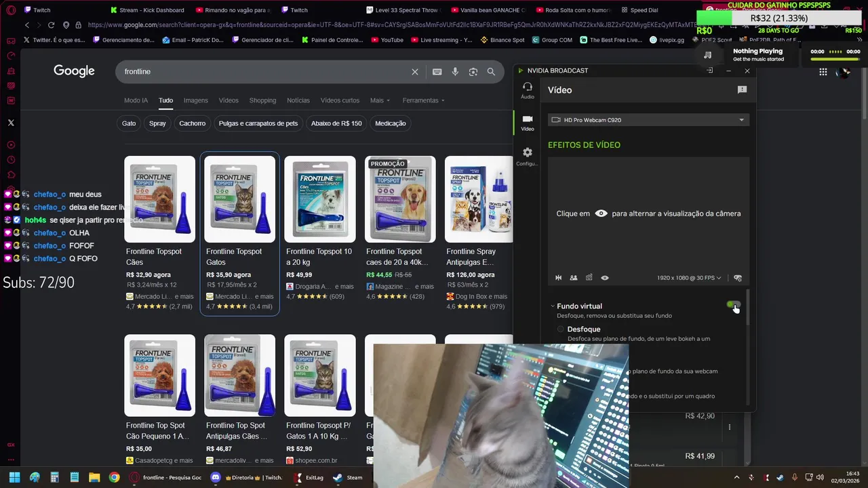Switch to Imagens tab
868x488 pixels.
pos(196,100)
